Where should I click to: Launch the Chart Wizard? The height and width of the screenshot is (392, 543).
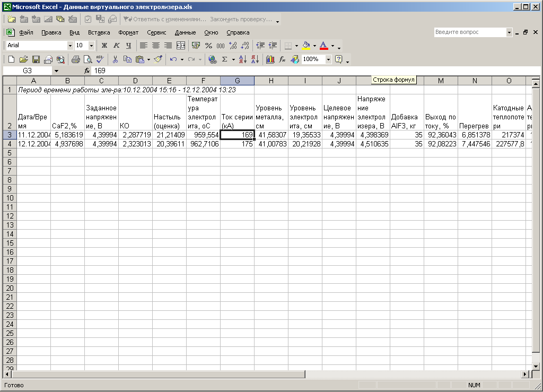[x=270, y=59]
